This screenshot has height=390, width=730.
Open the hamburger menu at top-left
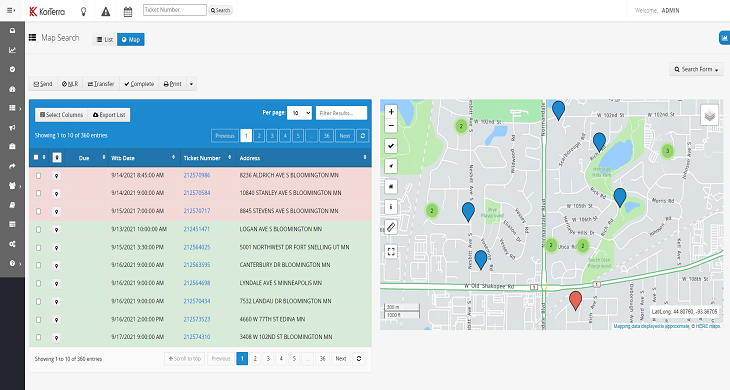click(x=12, y=10)
